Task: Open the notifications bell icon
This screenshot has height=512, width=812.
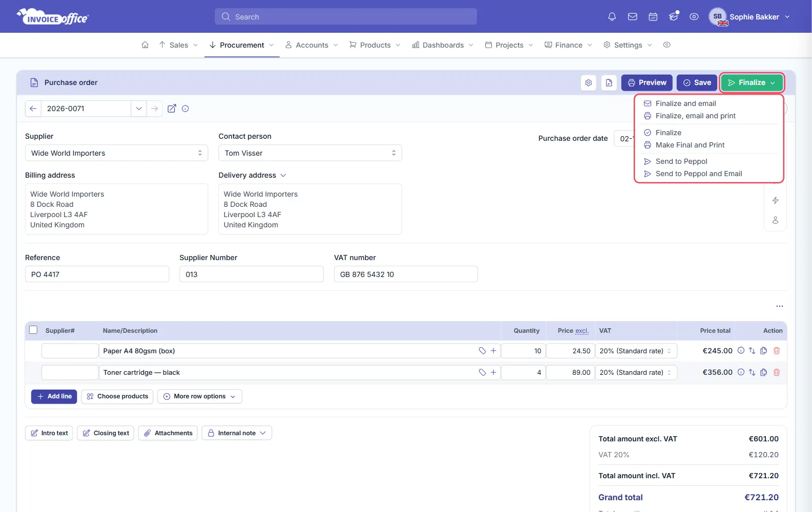Action: pyautogui.click(x=612, y=17)
